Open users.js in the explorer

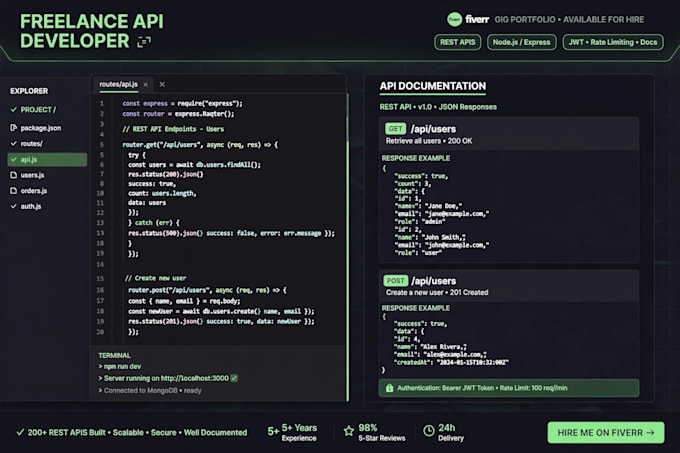pos(33,175)
